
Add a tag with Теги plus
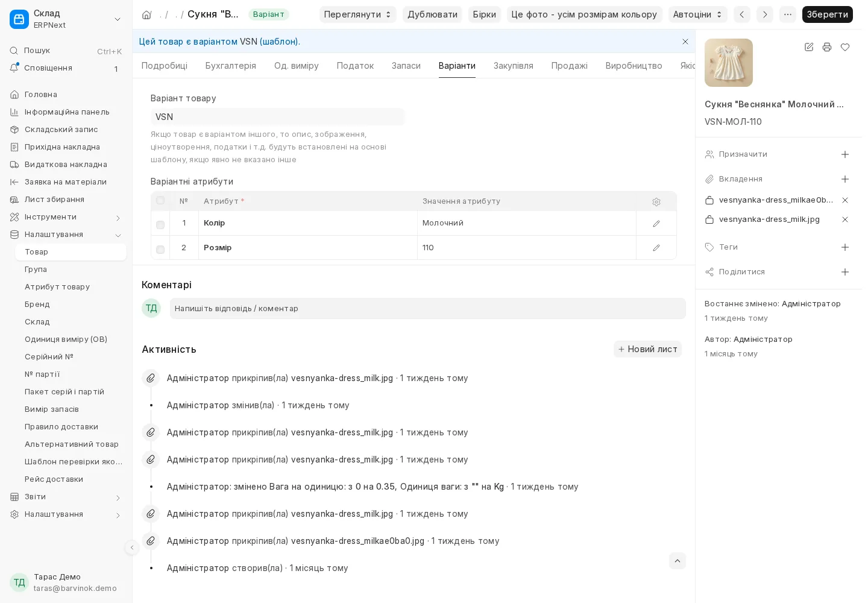click(x=845, y=247)
